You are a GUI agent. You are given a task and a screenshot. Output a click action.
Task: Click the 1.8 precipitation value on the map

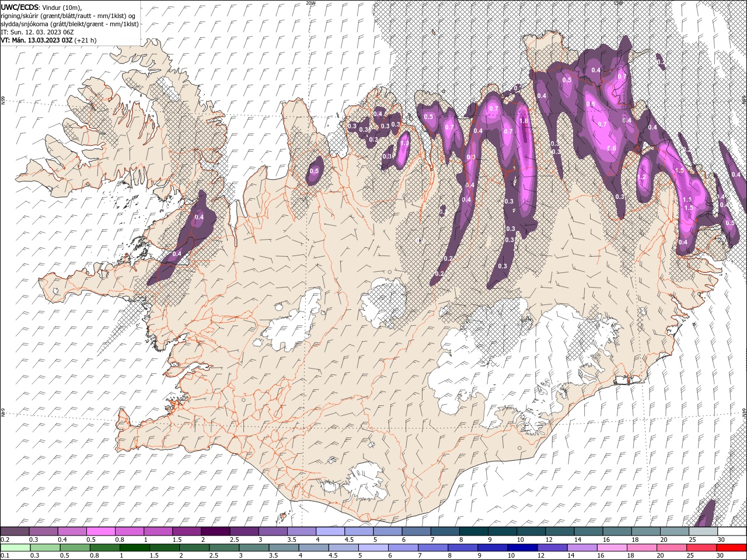point(523,121)
